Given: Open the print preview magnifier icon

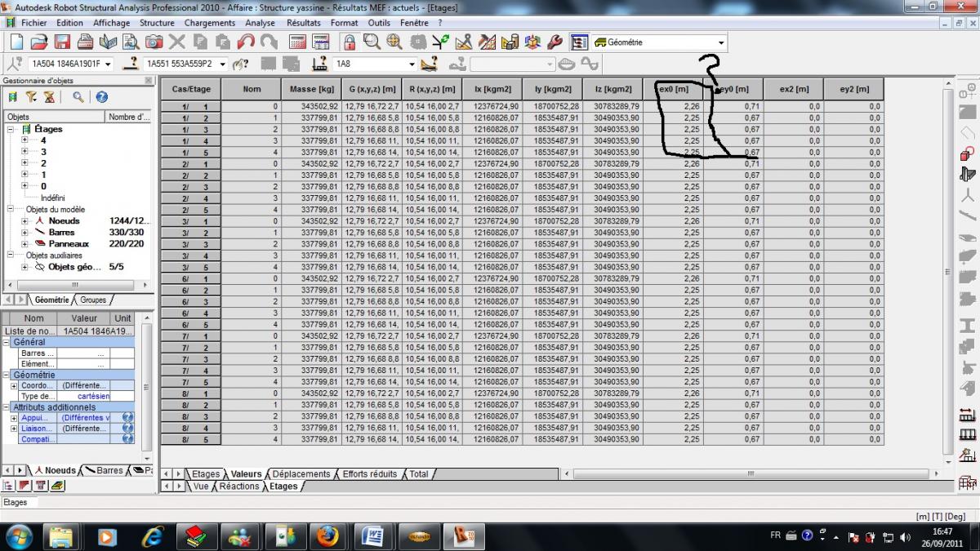Looking at the screenshot, I should pyautogui.click(x=131, y=42).
